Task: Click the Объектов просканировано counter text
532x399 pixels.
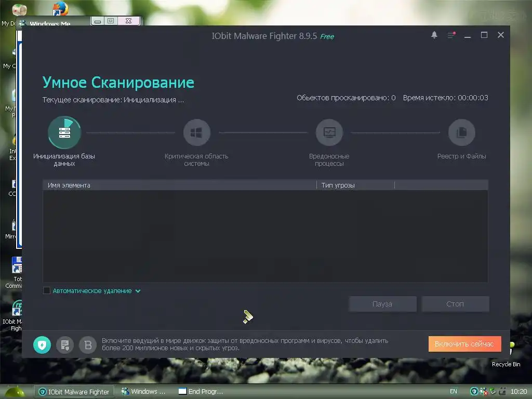Action: pyautogui.click(x=346, y=98)
